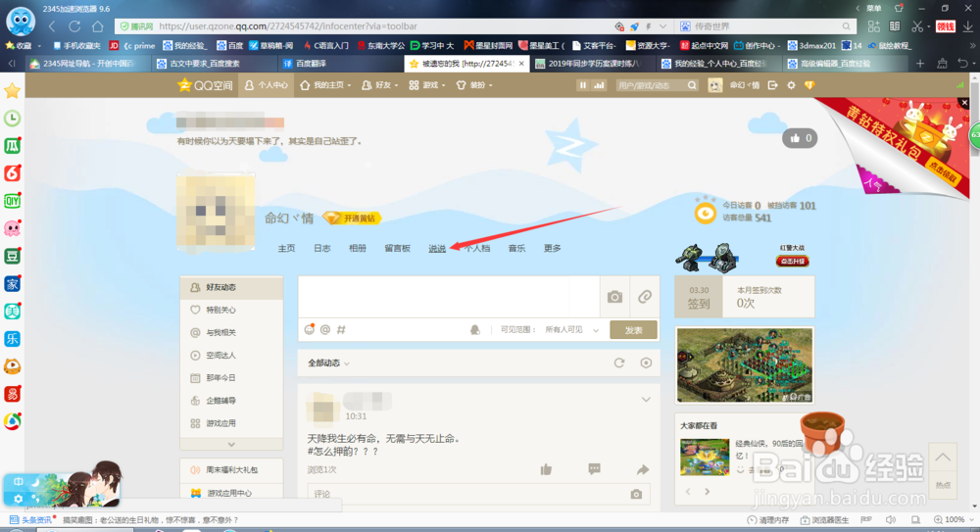The width and height of the screenshot is (980, 532).
Task: Click the QQ空间 logo
Action: click(x=205, y=85)
